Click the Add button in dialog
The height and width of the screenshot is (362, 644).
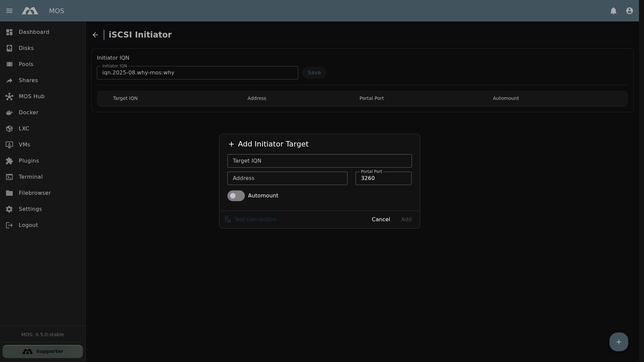click(406, 219)
